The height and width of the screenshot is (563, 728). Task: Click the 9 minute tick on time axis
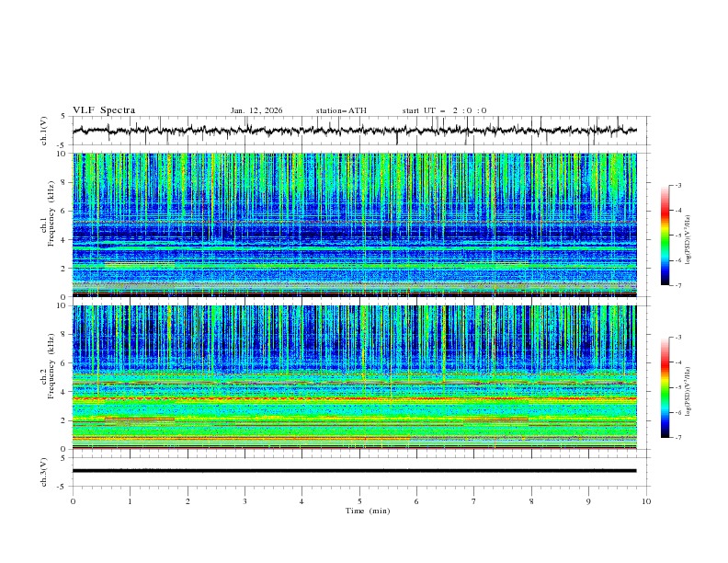click(x=589, y=501)
